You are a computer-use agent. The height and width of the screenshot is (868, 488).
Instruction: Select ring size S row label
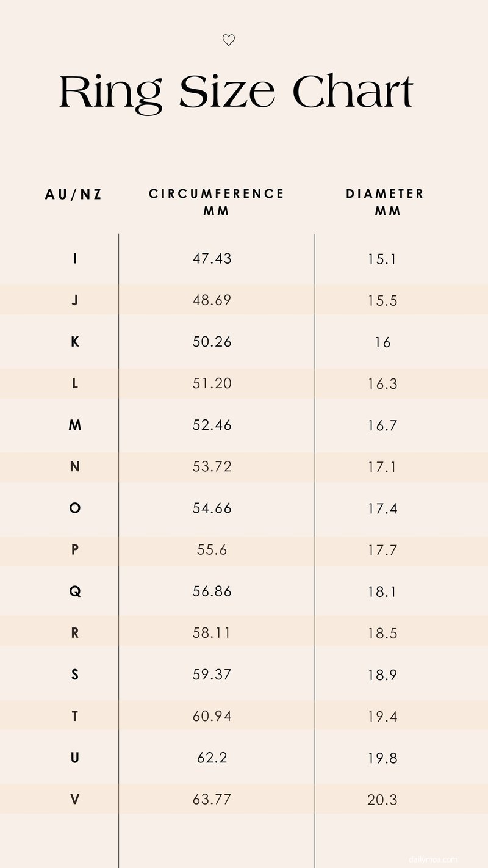(x=75, y=675)
